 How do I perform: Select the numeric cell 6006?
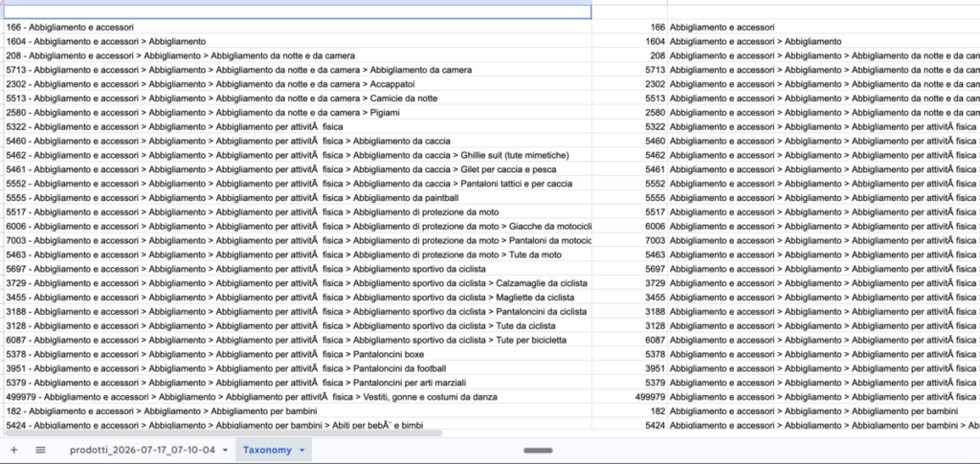pyautogui.click(x=630, y=226)
